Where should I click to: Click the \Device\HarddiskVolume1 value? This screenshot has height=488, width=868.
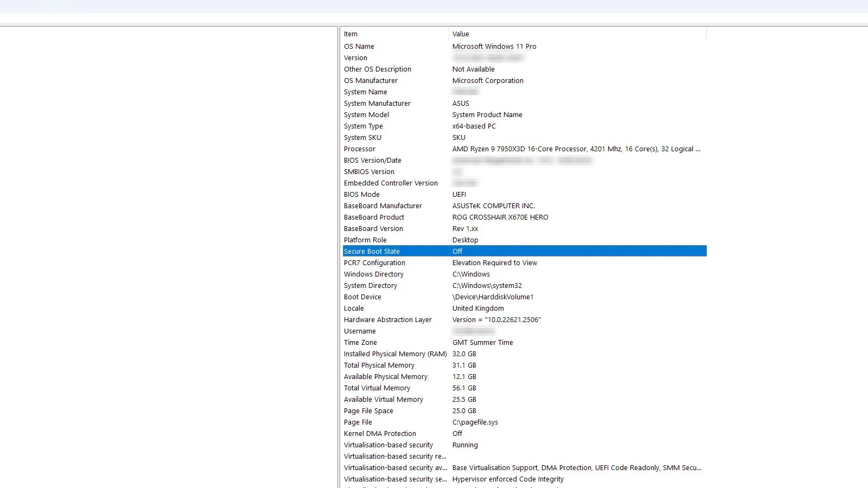[493, 297]
